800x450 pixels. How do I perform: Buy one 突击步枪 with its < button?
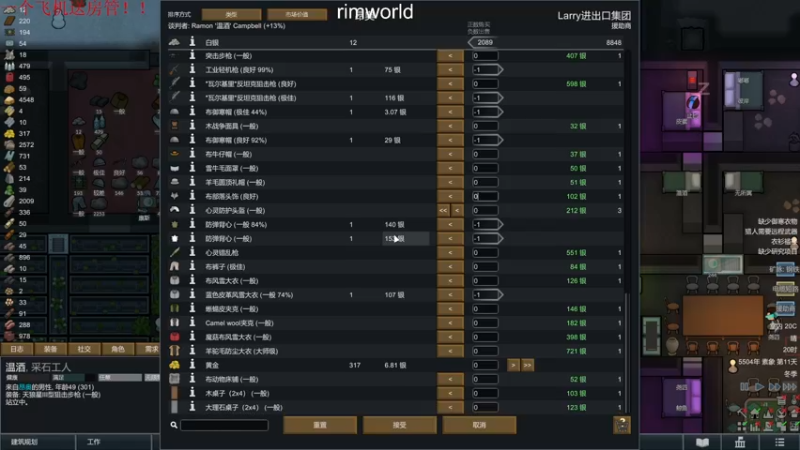[x=450, y=56]
